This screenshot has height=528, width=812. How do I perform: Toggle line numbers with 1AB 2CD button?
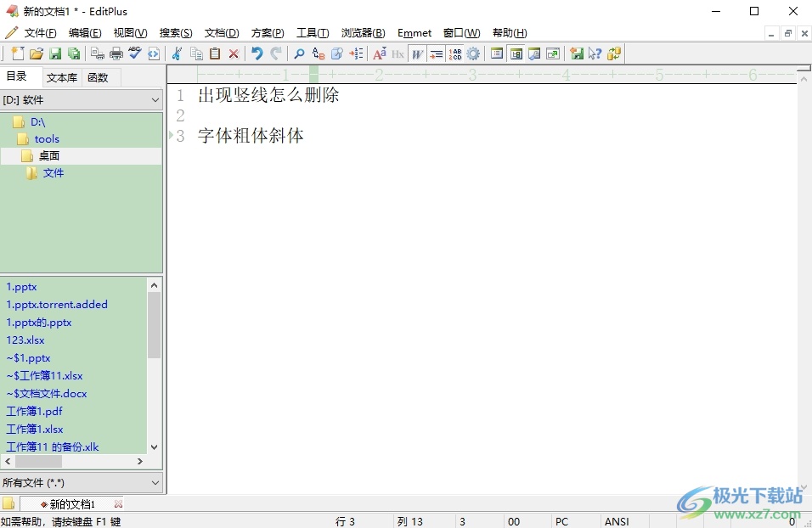[x=455, y=53]
